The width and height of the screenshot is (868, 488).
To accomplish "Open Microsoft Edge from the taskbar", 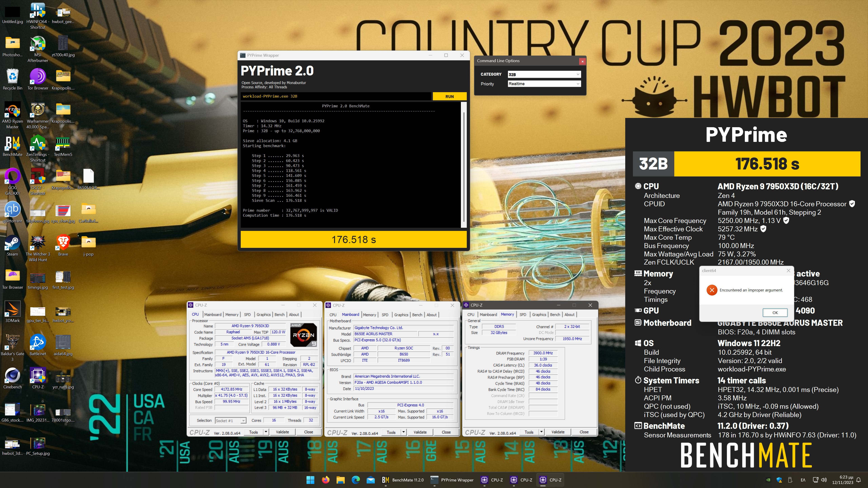I will point(356,480).
